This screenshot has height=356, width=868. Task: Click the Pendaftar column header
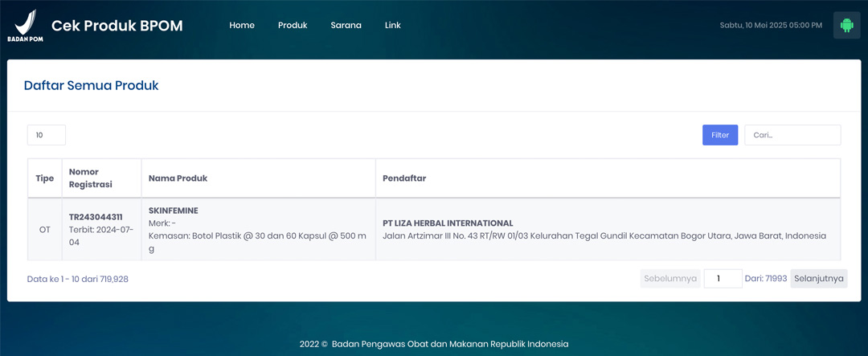[x=404, y=178]
